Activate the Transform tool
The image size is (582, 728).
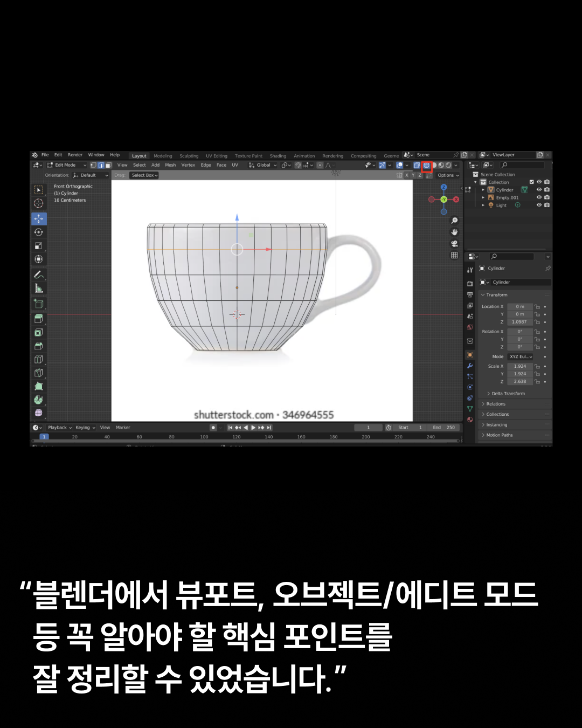[39, 259]
